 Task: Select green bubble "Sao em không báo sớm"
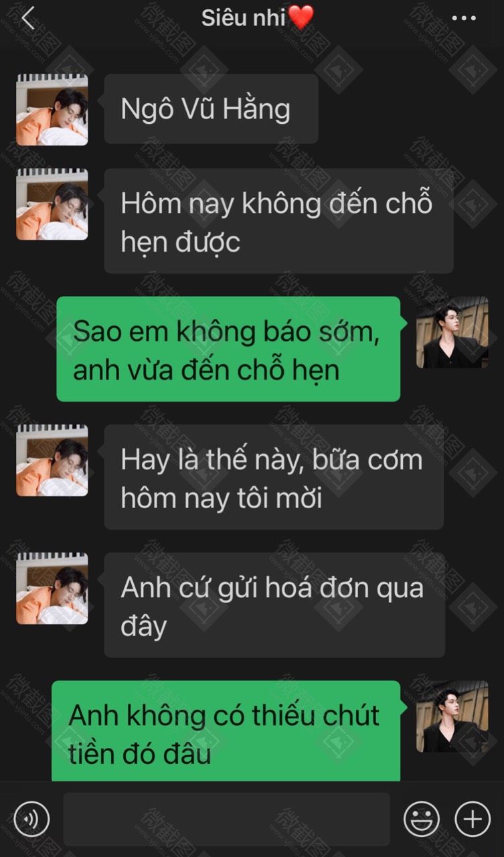(x=228, y=349)
